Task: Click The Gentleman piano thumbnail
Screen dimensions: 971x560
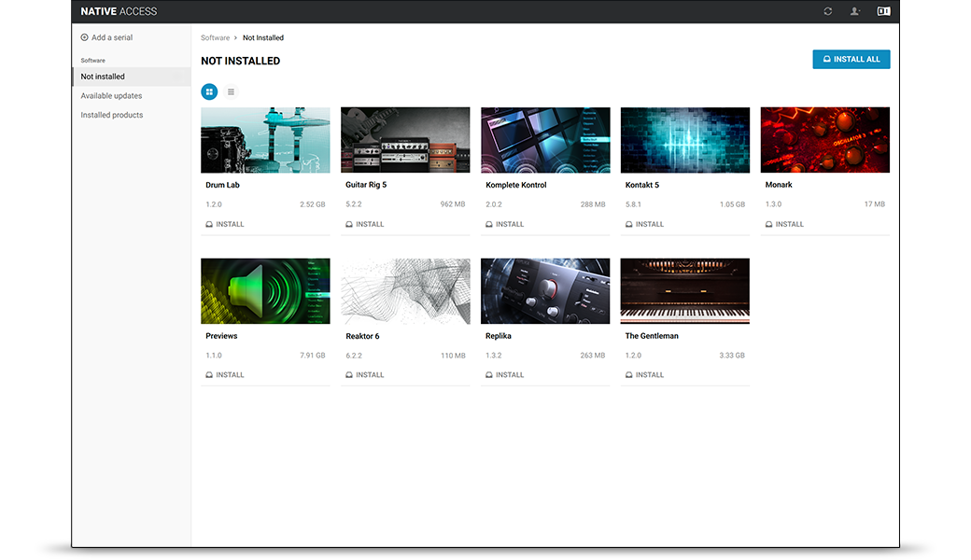Action: (685, 291)
